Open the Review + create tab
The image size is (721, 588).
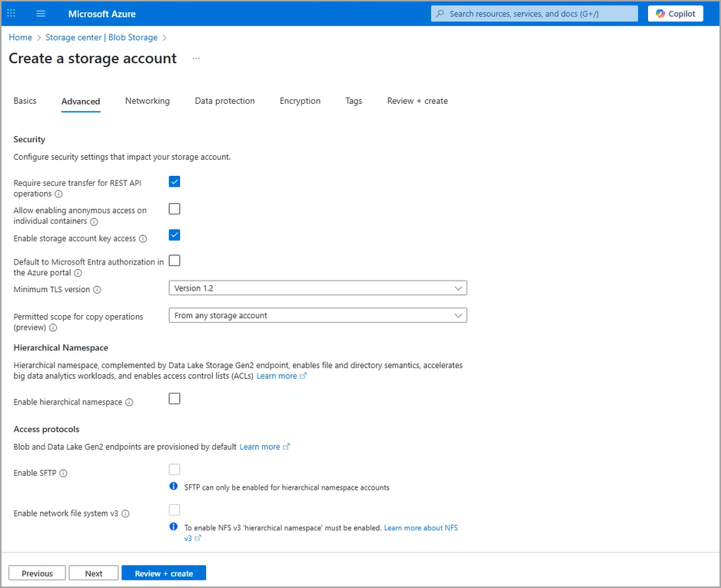[x=417, y=101]
